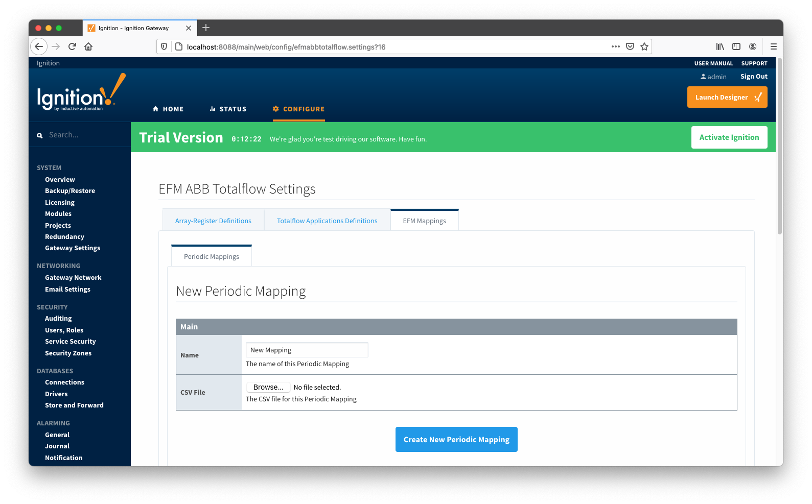Image resolution: width=812 pixels, height=504 pixels.
Task: Open Licensing page
Action: pyautogui.click(x=60, y=202)
